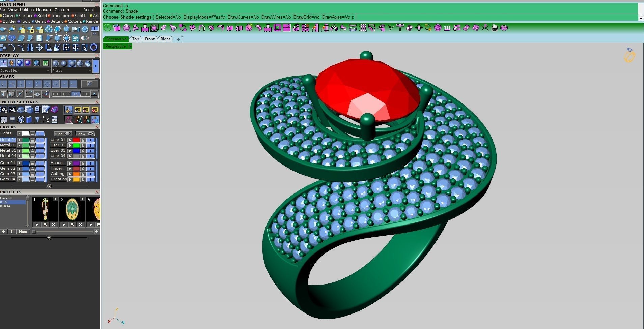Select the KHOA project in list
The image size is (644, 329).
(5, 206)
